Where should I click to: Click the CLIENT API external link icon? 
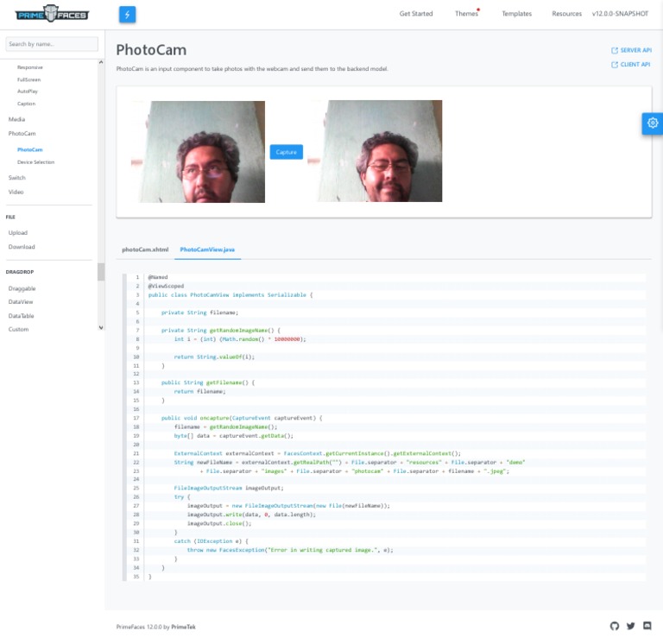tap(615, 65)
